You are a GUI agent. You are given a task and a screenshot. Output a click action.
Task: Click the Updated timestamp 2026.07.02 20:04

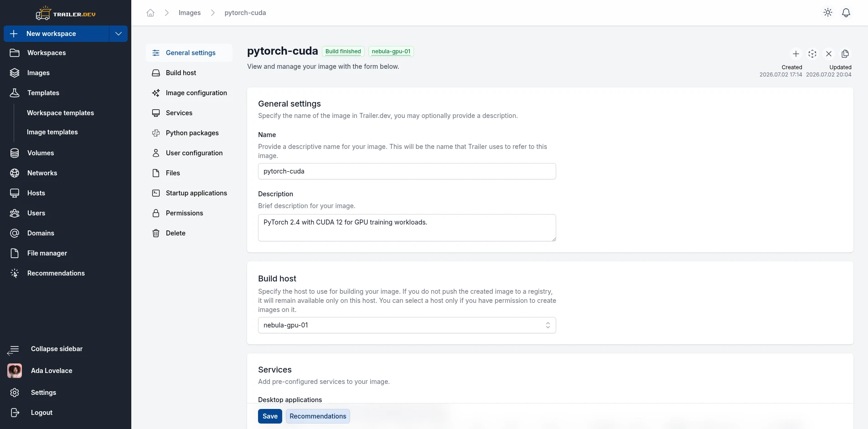[829, 75]
